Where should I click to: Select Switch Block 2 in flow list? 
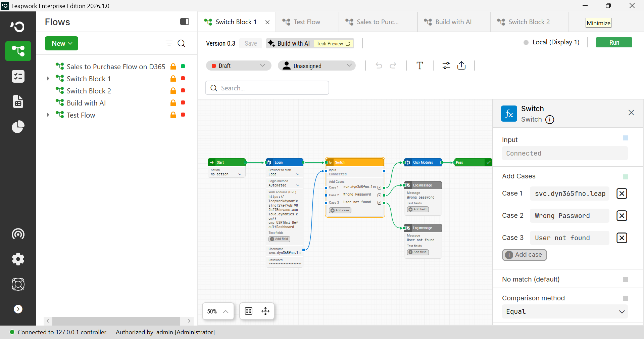[89, 91]
